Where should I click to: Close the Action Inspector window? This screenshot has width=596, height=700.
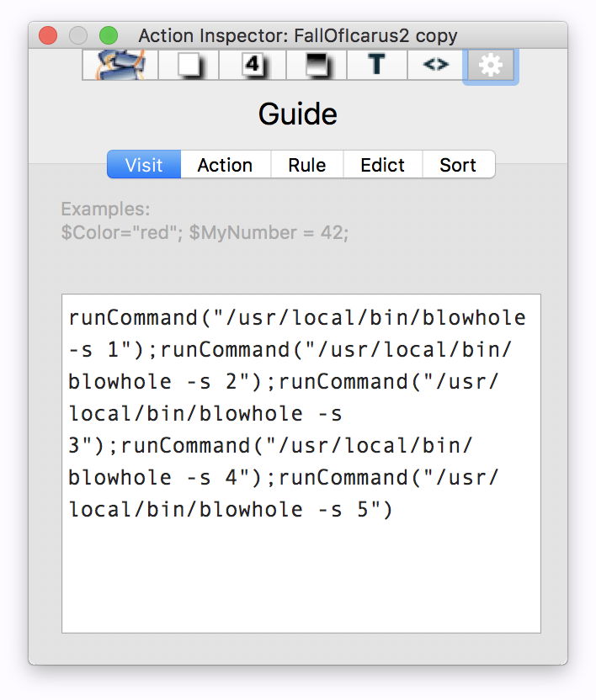pos(48,35)
